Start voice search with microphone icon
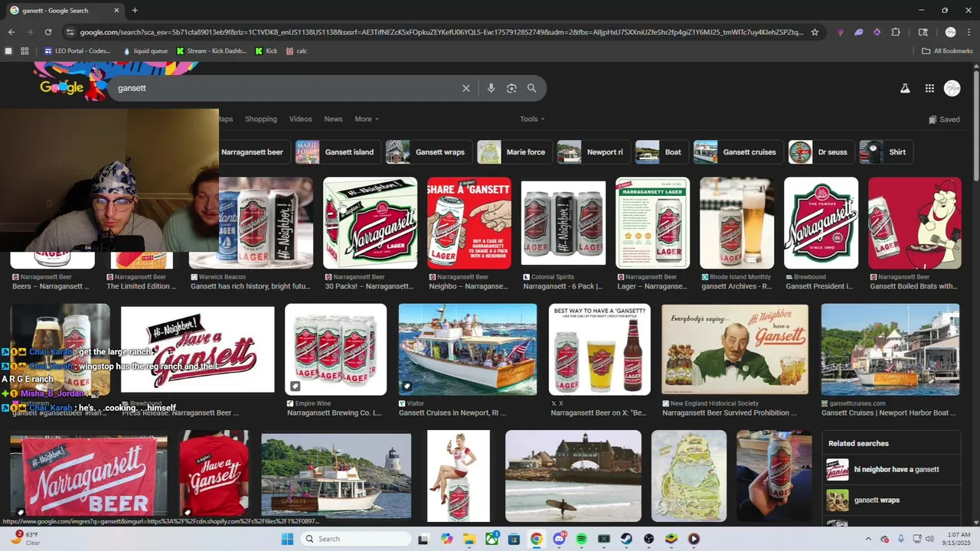The width and height of the screenshot is (980, 551). tap(491, 88)
